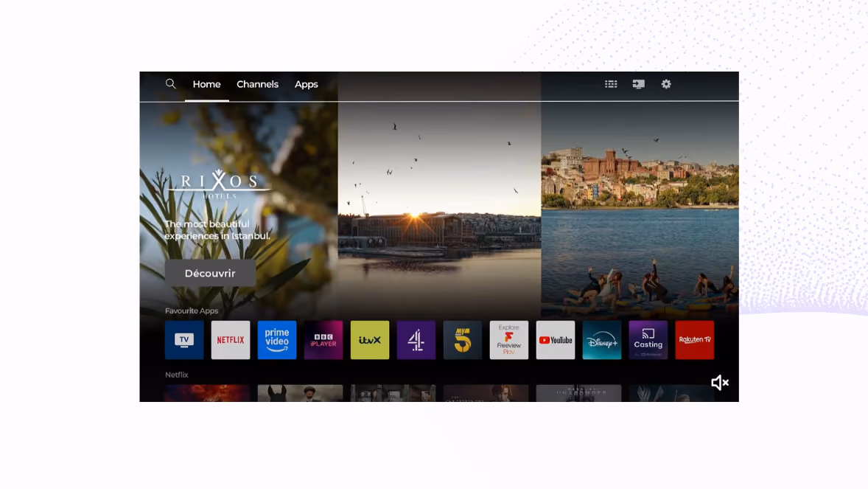Toggle the muted speaker icon
The image size is (868, 489).
(x=720, y=383)
